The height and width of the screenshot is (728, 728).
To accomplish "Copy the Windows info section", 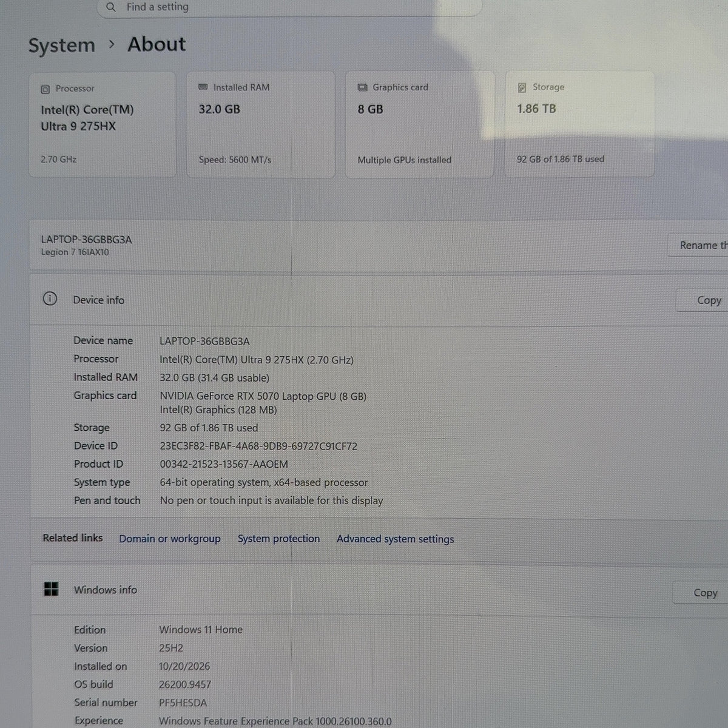I will click(x=700, y=593).
